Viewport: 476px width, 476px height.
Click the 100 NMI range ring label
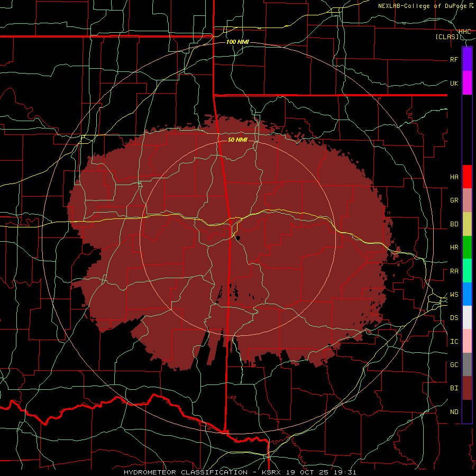237,42
